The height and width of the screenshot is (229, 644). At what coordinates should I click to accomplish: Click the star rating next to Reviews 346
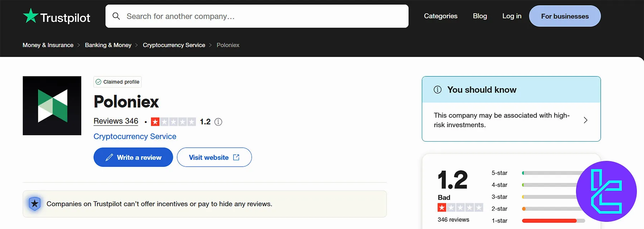click(x=173, y=122)
